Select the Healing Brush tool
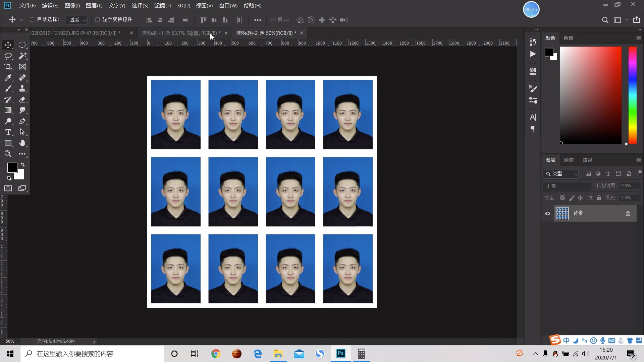Viewport: 644px width, 362px height. [x=22, y=78]
